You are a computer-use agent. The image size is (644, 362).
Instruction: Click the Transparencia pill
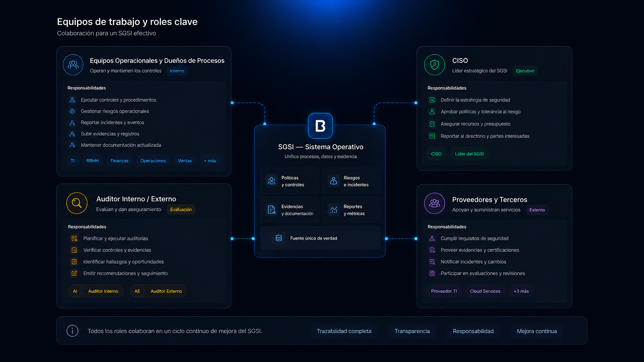coord(412,331)
